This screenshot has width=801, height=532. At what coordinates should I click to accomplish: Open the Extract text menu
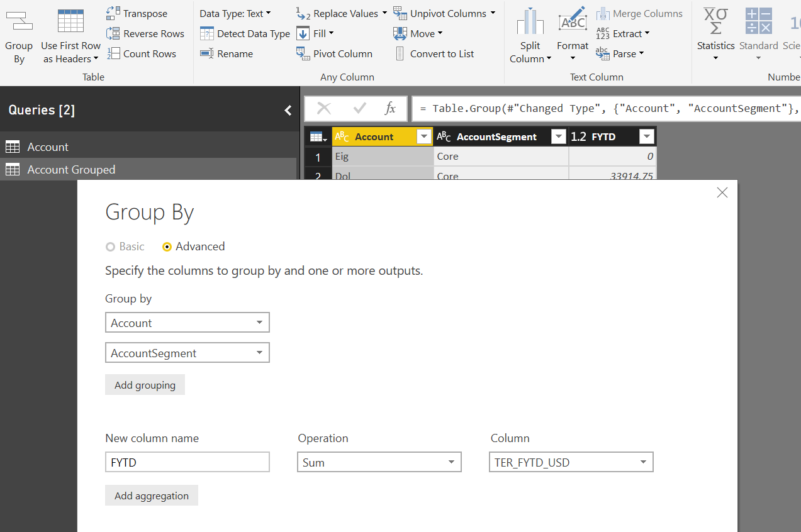[623, 33]
